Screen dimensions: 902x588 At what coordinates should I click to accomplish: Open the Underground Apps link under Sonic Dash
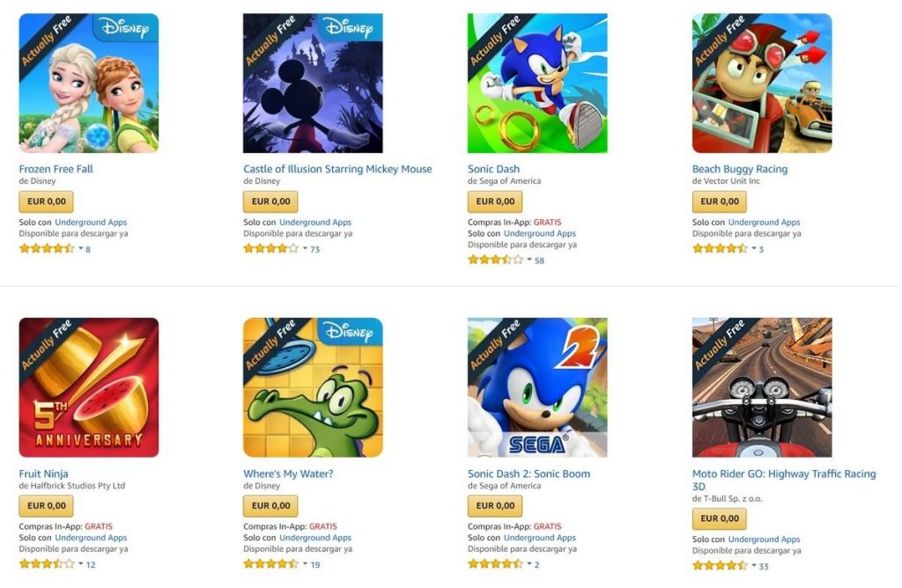[540, 233]
